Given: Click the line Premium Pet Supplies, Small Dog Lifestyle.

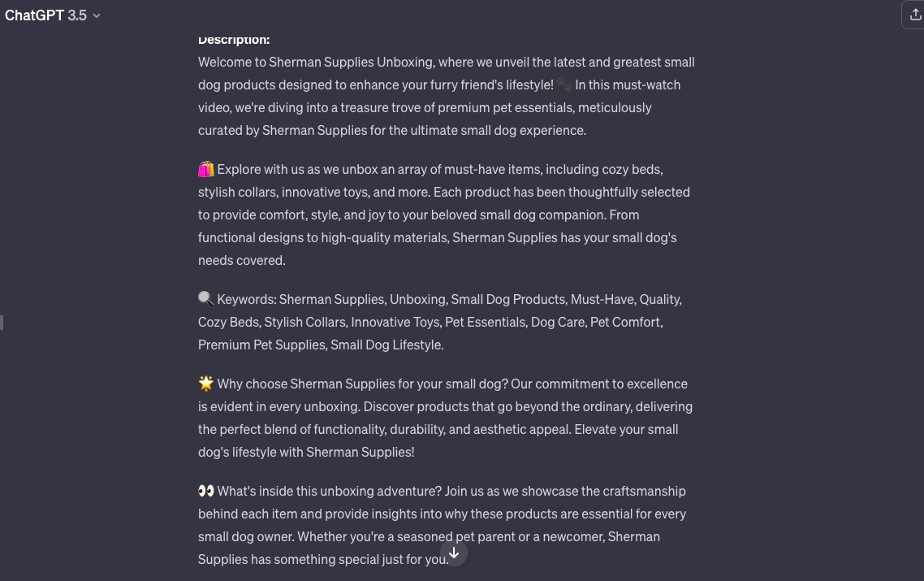Looking at the screenshot, I should click(x=321, y=345).
